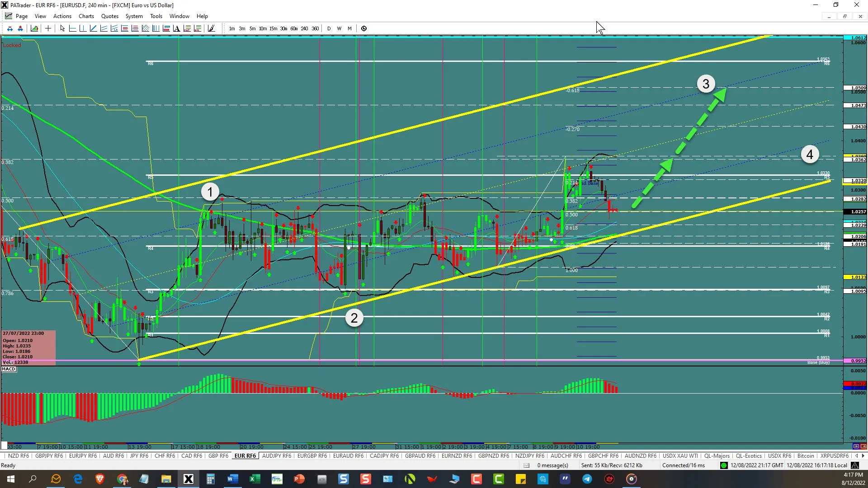868x488 pixels.
Task: Click the MSL lines tool icon
Action: point(197,28)
